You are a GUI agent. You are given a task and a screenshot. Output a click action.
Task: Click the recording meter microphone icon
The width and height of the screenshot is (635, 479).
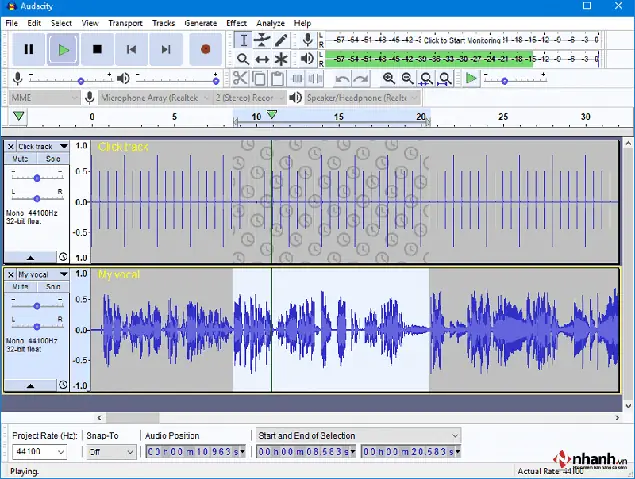[x=308, y=40]
